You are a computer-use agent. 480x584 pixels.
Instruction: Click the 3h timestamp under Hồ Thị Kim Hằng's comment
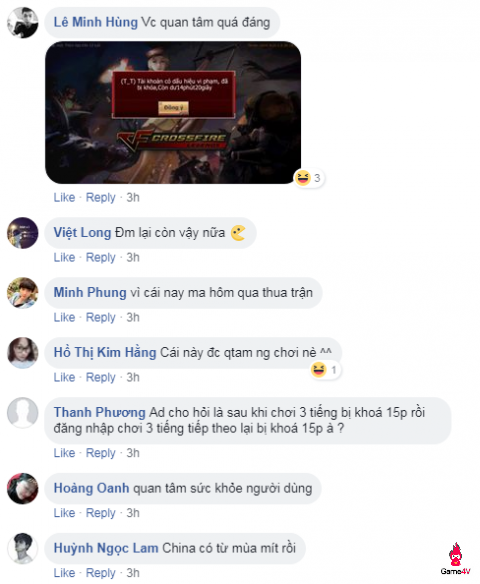133,377
